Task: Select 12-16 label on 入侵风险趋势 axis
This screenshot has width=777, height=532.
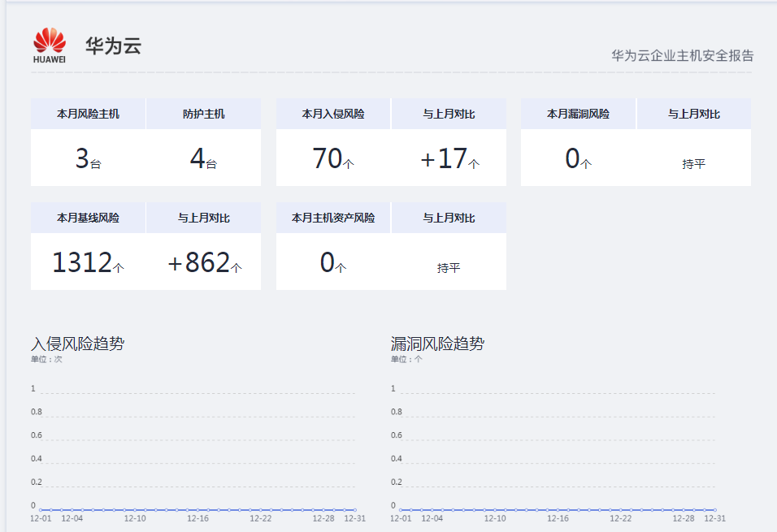Action: coord(198,518)
